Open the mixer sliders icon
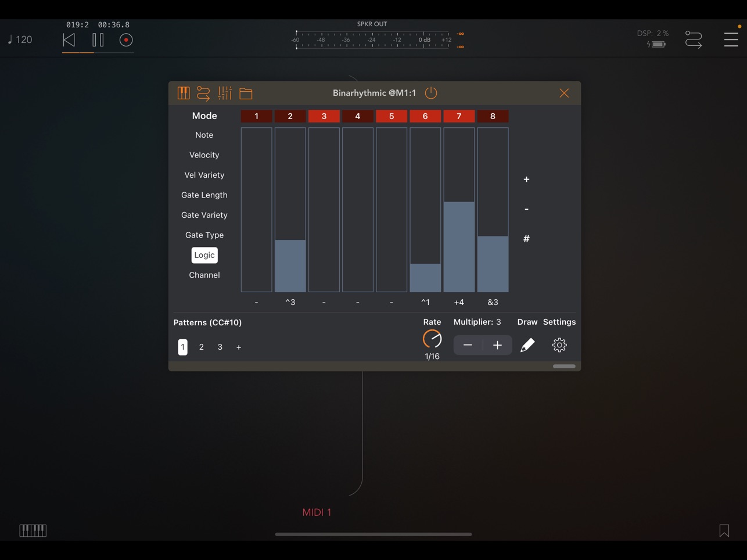This screenshot has width=747, height=560. (225, 93)
